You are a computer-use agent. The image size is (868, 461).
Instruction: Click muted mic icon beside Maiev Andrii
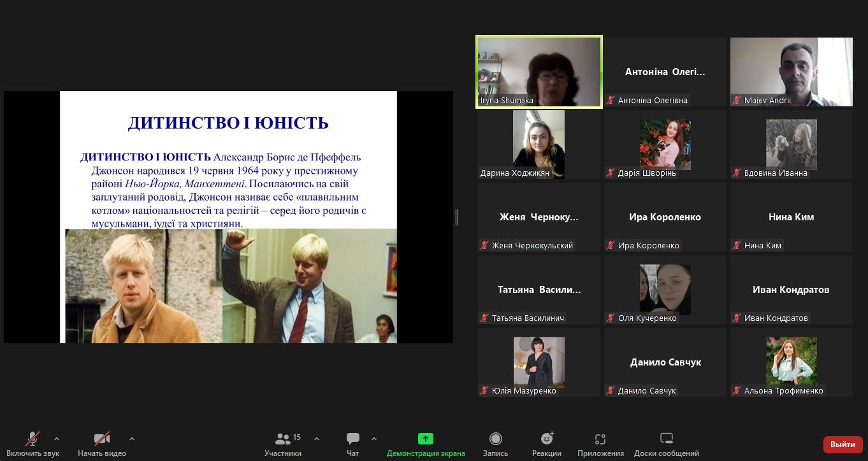tap(737, 101)
